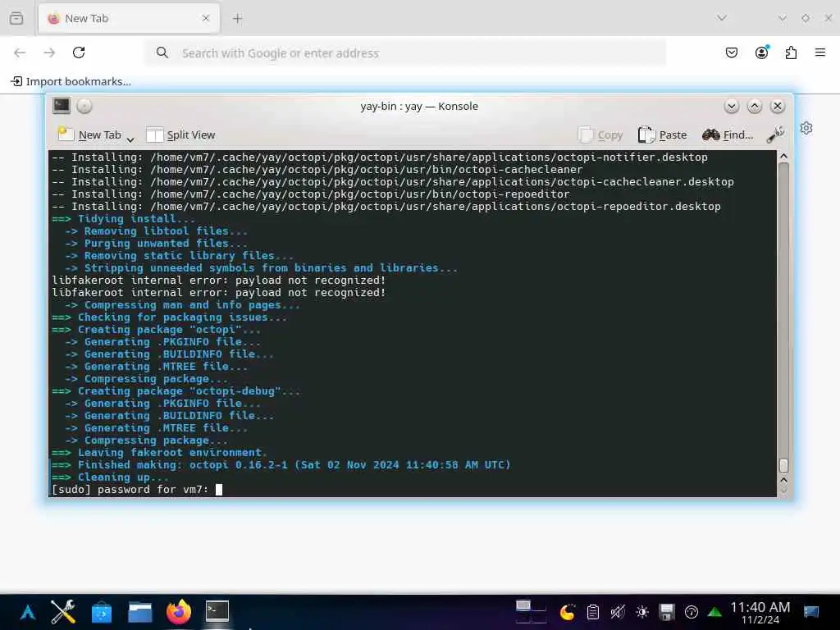
Task: Click search magnifier icon in address bar
Action: click(162, 52)
